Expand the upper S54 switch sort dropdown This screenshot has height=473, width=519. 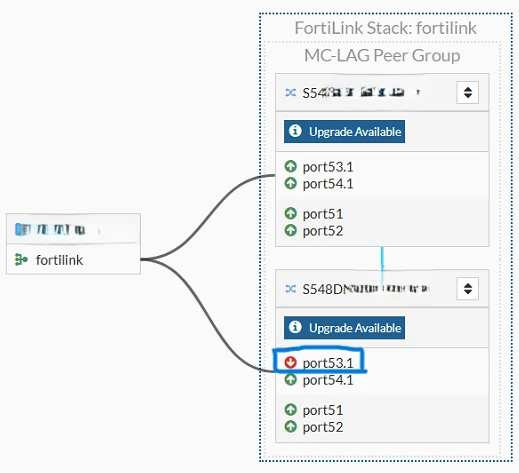point(468,92)
